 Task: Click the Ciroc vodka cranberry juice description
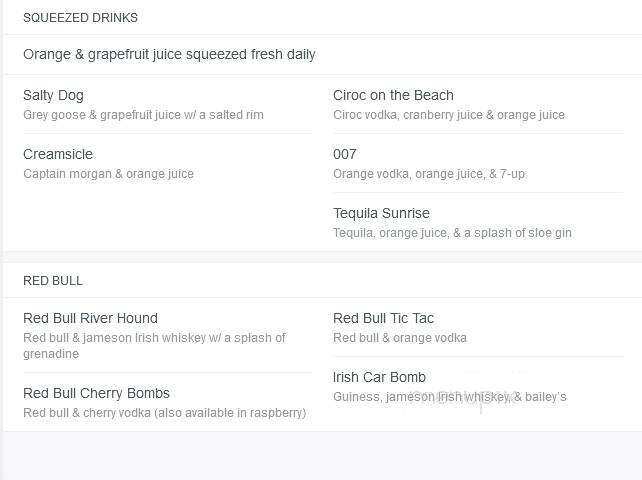point(449,115)
